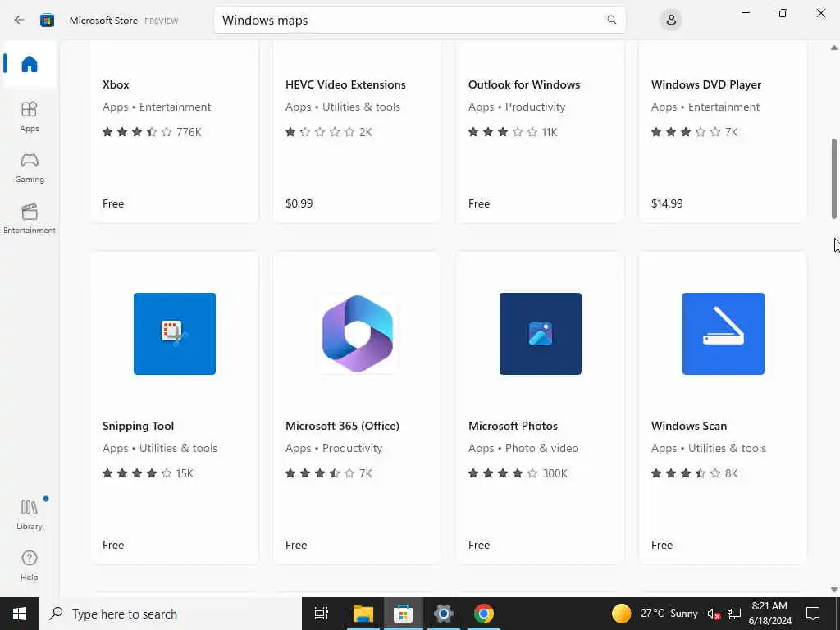
Task: Click the Free label under Xbox
Action: (x=113, y=203)
